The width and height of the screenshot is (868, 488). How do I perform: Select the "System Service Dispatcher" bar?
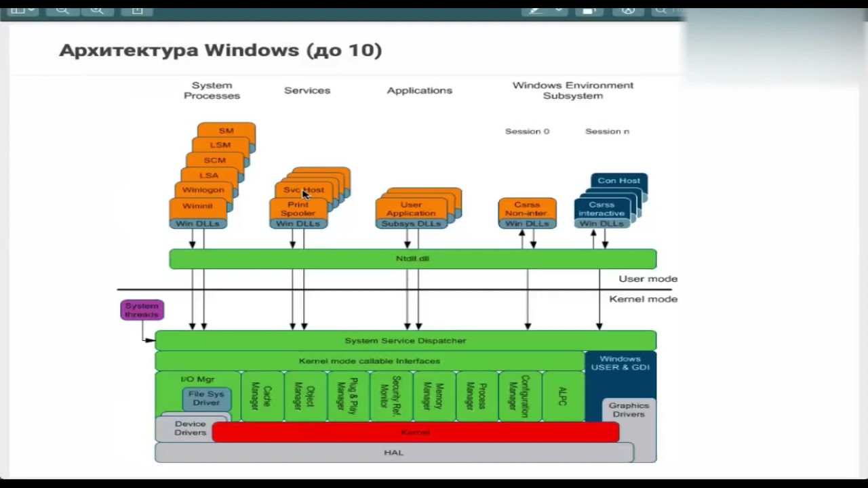(x=406, y=341)
